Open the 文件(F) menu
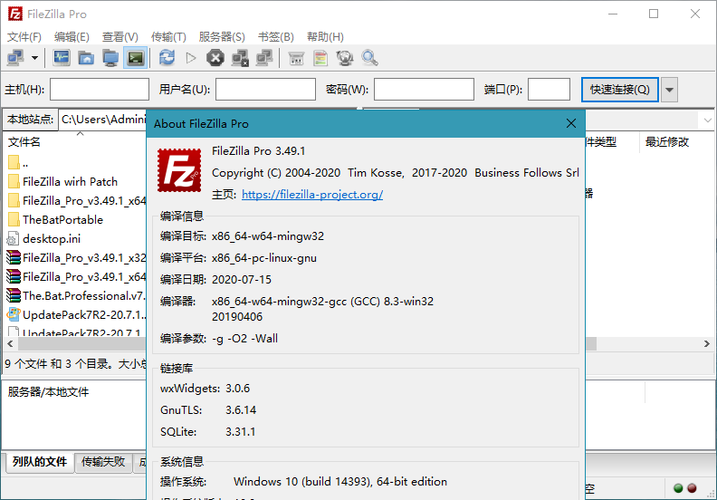The image size is (717, 500). point(24,37)
